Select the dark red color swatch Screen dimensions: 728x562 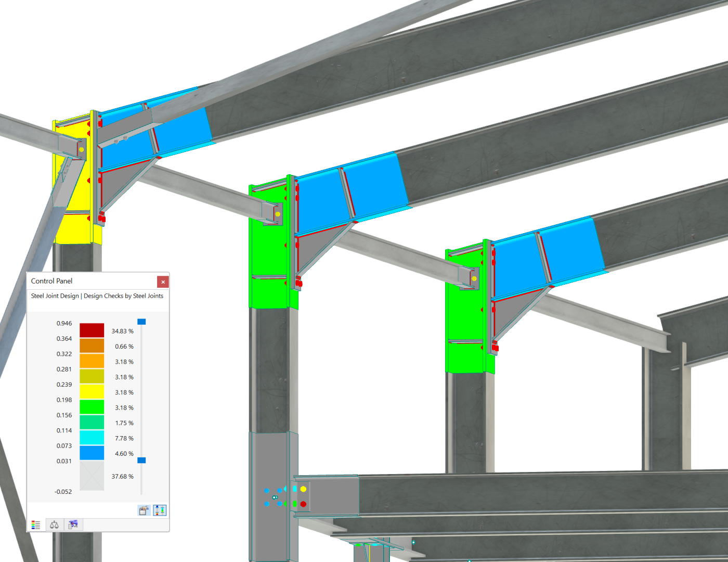coord(92,330)
